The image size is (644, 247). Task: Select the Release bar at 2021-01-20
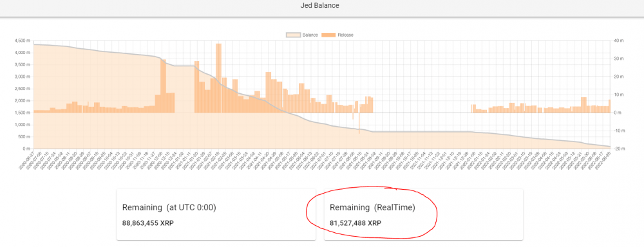coord(196,87)
